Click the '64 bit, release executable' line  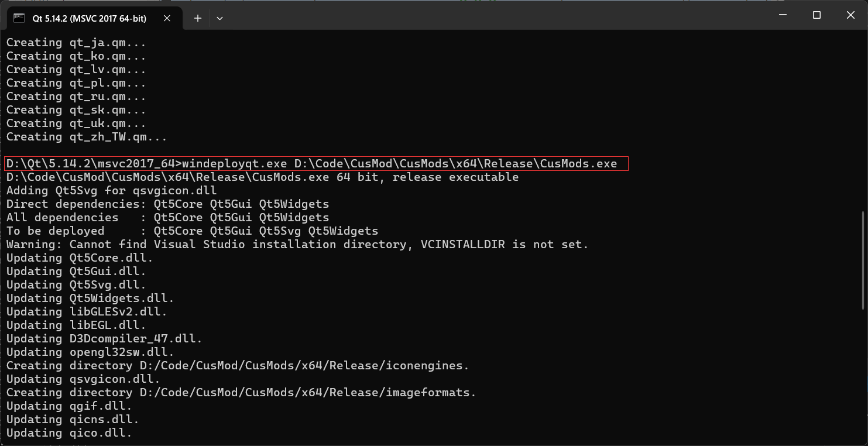click(262, 177)
